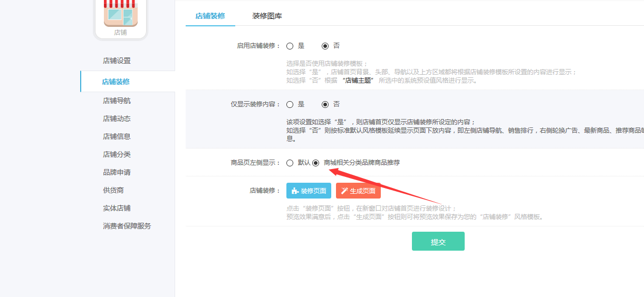Switch to 装修图库 tab

(267, 16)
